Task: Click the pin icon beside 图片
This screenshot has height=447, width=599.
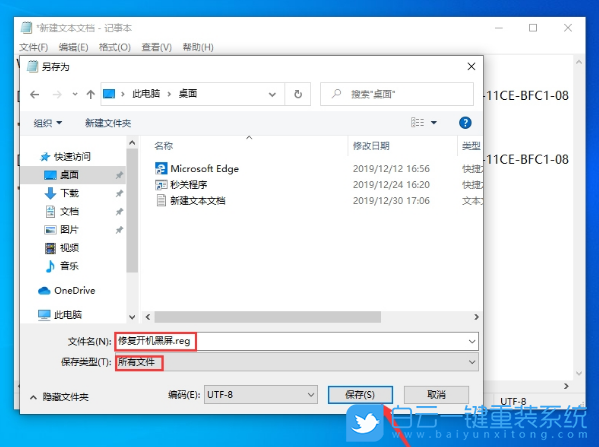Action: pos(119,230)
